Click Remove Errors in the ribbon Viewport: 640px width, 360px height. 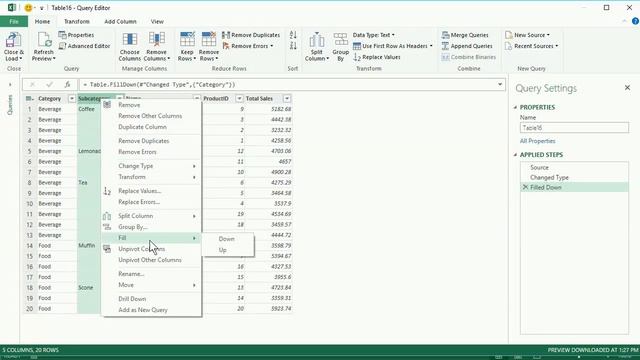248,46
